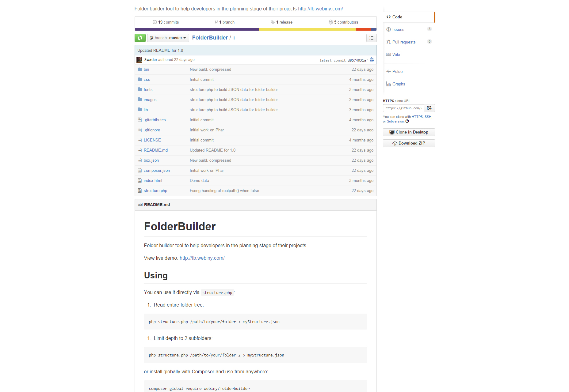Open the bin folder
Viewport: 569px width, 392px height.
tap(146, 70)
